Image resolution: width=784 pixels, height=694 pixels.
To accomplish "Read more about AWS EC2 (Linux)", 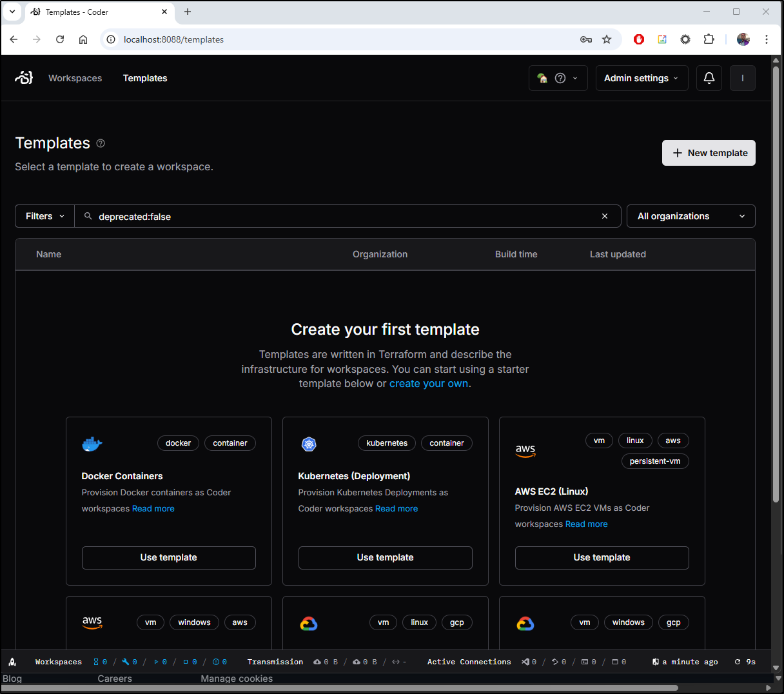I will [587, 524].
